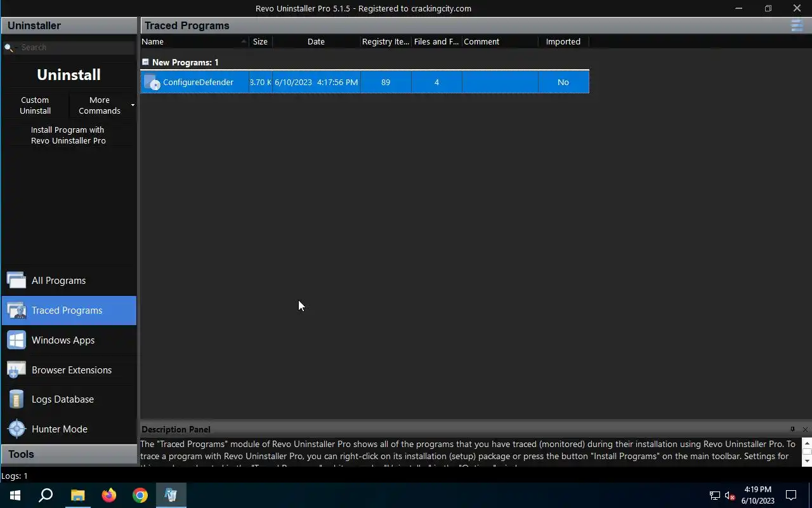Screen dimensions: 812x508
Task: Sort by the Name column header
Action: [x=194, y=41]
